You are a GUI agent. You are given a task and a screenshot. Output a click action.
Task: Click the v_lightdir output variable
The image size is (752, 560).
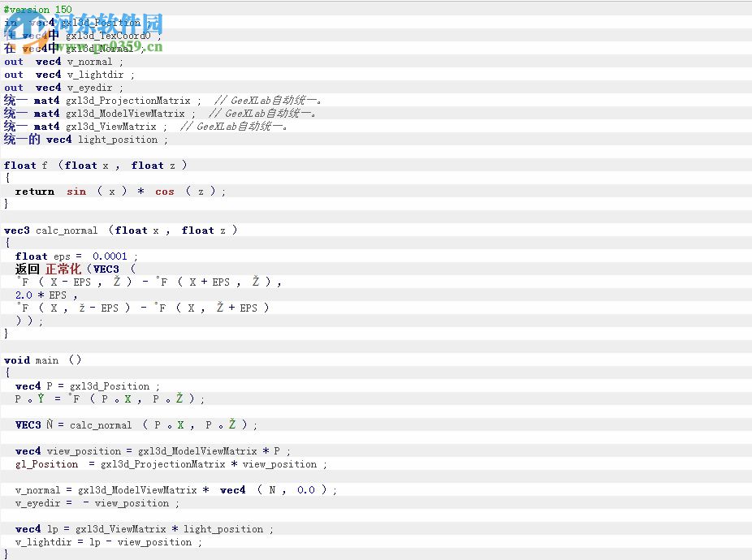click(x=93, y=74)
